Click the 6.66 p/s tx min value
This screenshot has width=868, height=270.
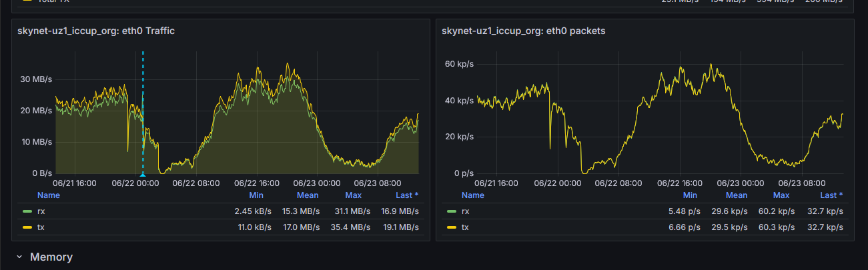coord(683,227)
